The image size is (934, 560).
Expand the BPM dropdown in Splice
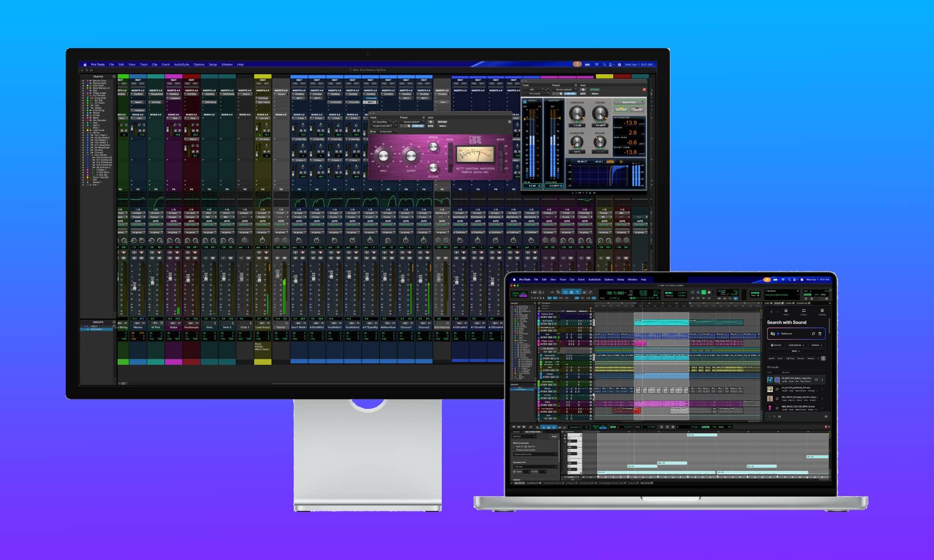pyautogui.click(x=796, y=351)
